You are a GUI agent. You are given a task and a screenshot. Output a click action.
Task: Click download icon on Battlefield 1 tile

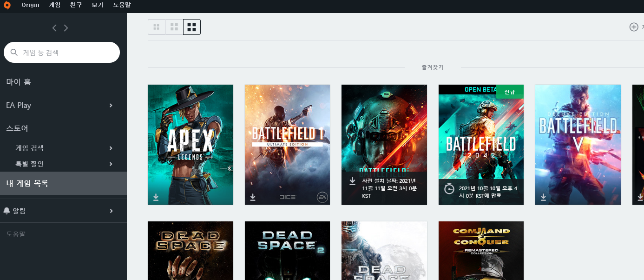pos(253,197)
